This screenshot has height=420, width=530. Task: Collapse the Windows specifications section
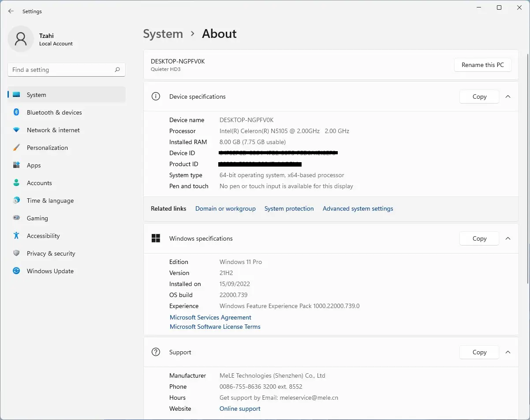pyautogui.click(x=508, y=238)
